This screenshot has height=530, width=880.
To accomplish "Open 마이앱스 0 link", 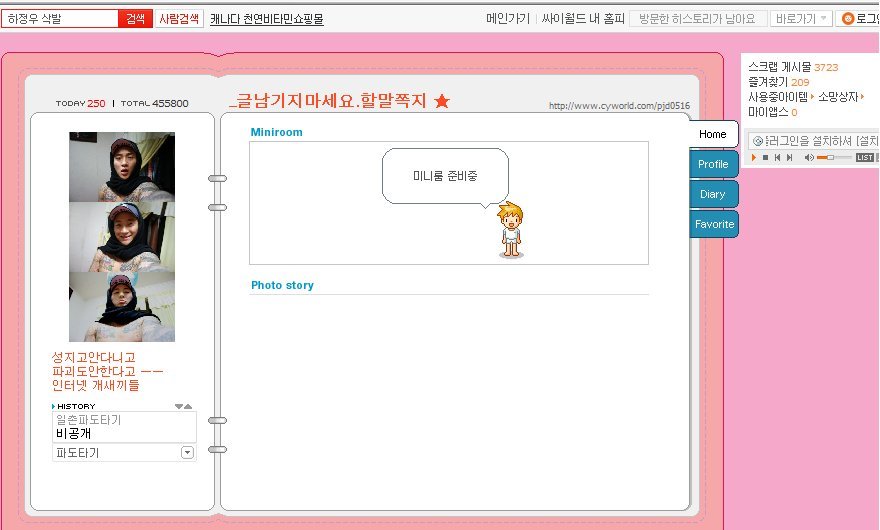I will pos(772,112).
